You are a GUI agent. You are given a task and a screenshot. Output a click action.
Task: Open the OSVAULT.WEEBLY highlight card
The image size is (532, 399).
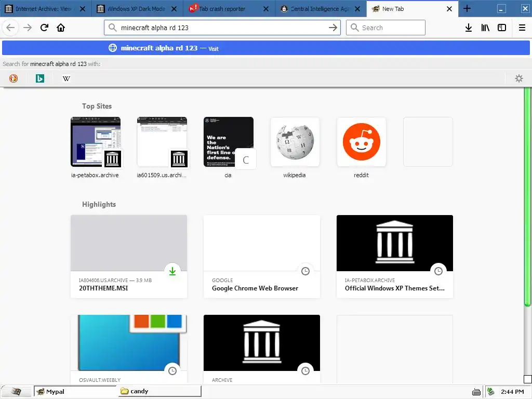tap(129, 350)
